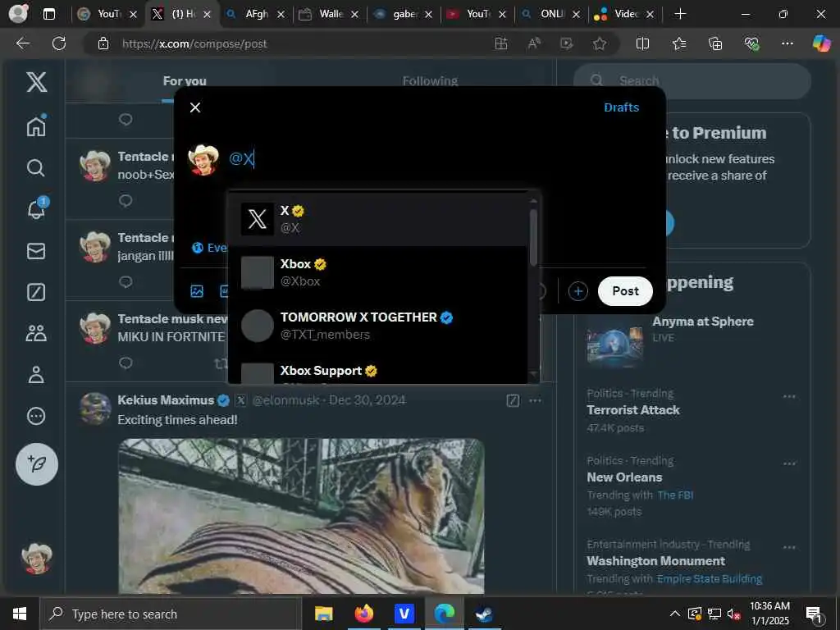Refresh the page in browser

59,43
